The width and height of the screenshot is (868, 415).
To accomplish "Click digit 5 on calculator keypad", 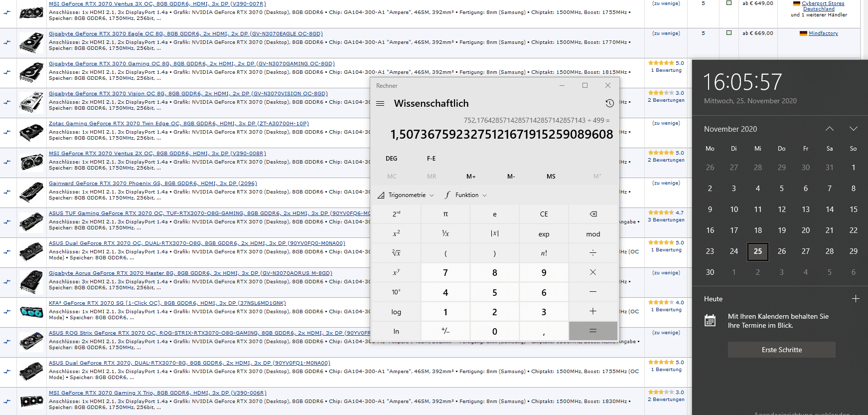I will pyautogui.click(x=495, y=292).
